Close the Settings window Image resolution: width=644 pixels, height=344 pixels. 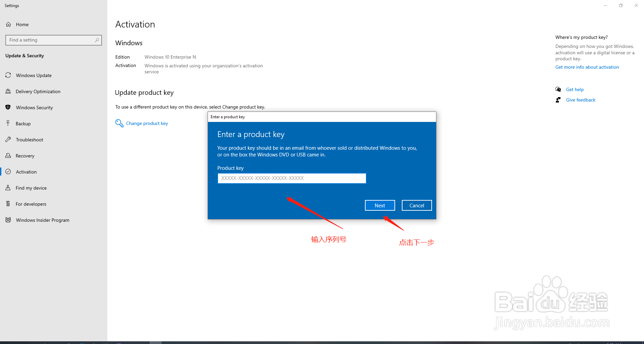pyautogui.click(x=636, y=5)
